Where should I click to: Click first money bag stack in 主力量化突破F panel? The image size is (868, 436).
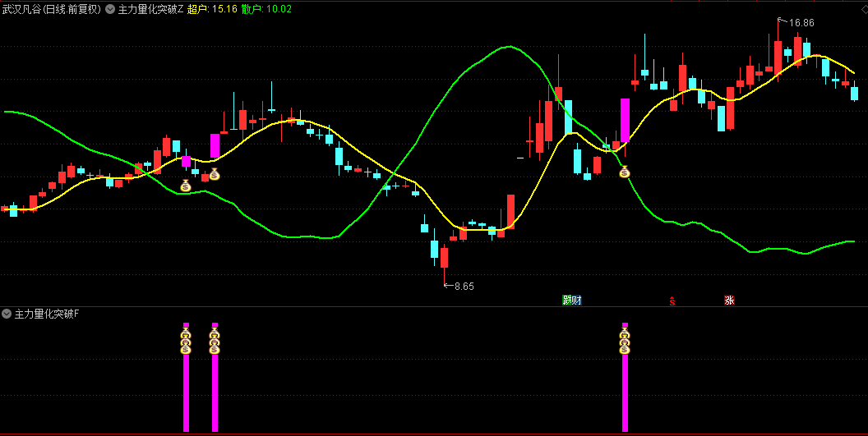point(186,341)
